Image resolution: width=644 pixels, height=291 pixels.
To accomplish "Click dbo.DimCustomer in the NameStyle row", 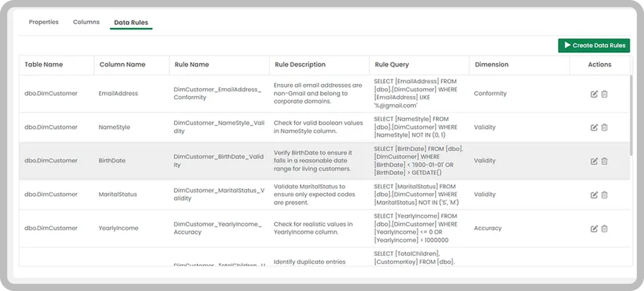I will (51, 127).
